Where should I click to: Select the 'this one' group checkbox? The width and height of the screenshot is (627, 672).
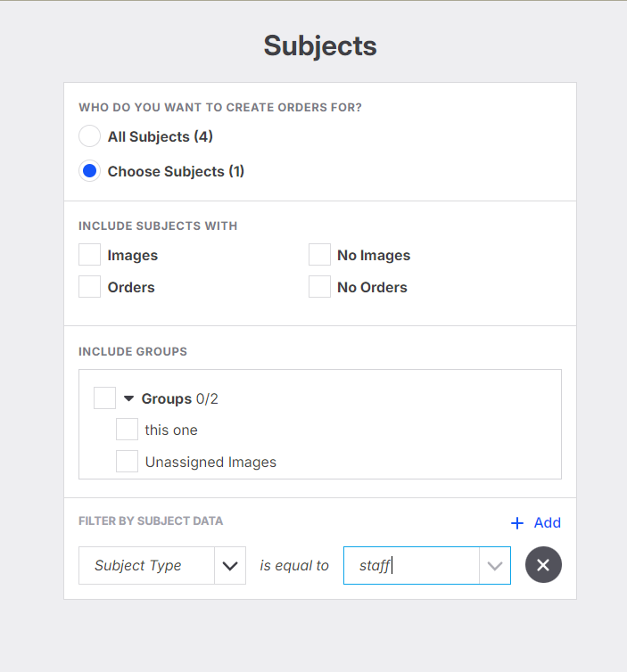[127, 430]
